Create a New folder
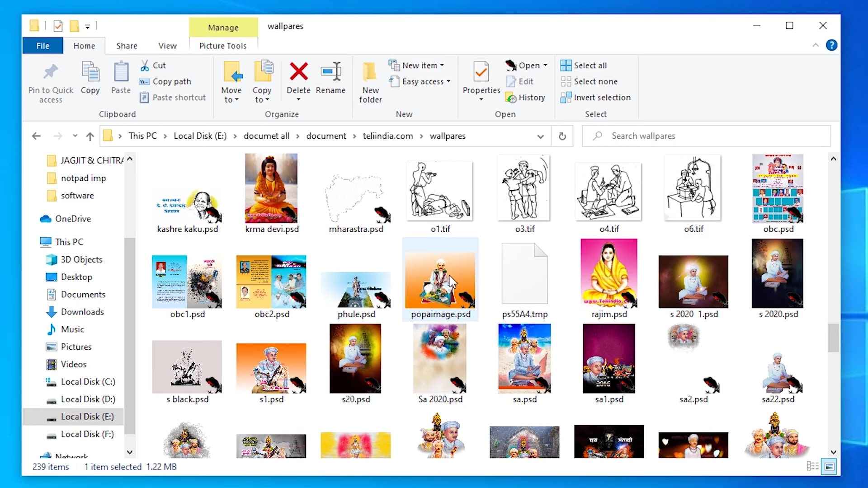The height and width of the screenshot is (488, 868). (x=370, y=82)
